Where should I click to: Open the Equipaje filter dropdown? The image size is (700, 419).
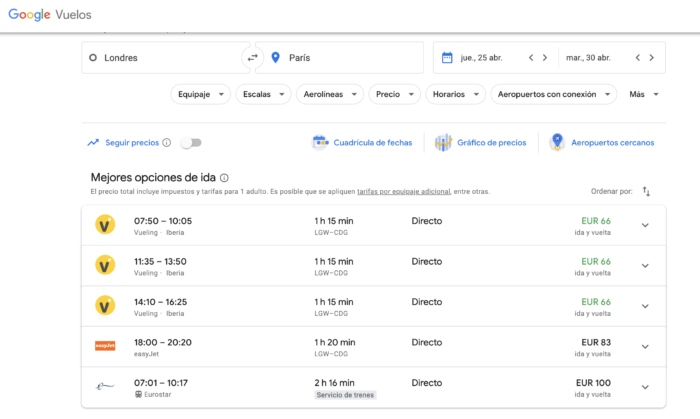pyautogui.click(x=199, y=94)
